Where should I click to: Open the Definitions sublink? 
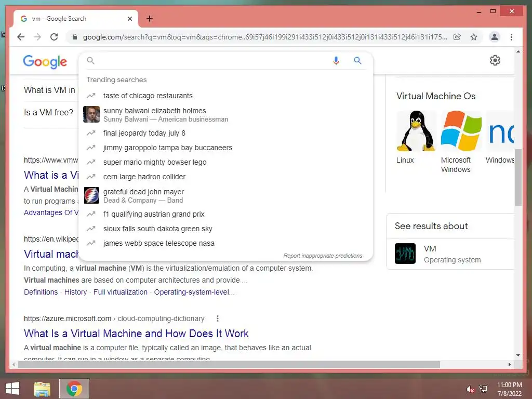pyautogui.click(x=41, y=292)
